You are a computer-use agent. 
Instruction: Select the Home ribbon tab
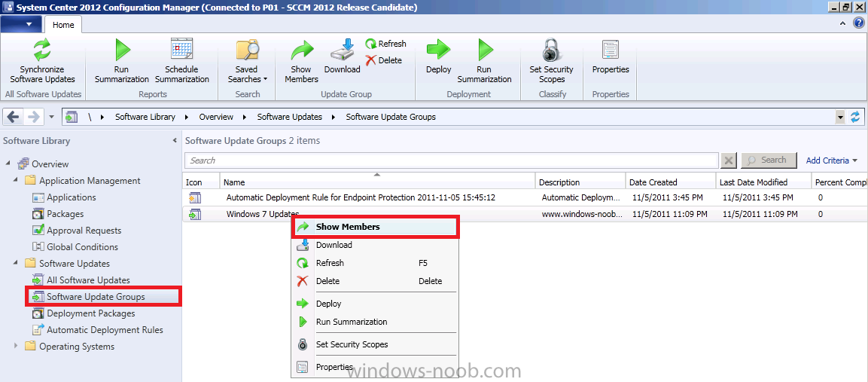point(63,24)
